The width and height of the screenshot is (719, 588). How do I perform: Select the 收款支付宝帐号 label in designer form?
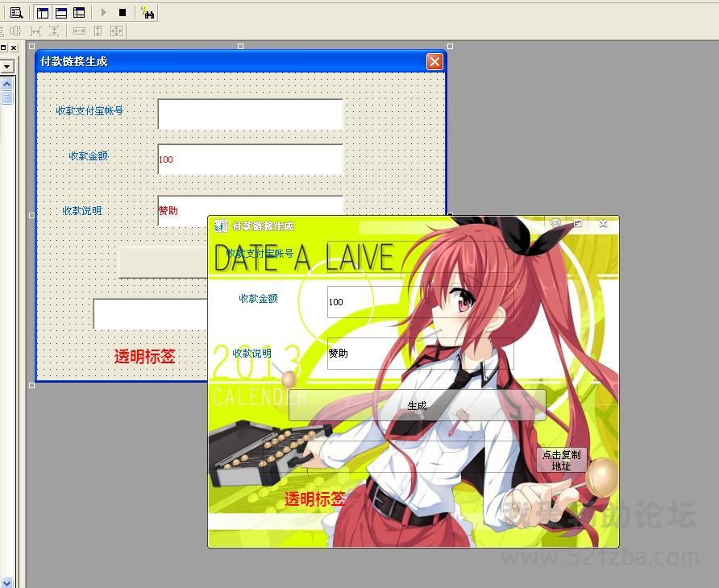coord(89,110)
